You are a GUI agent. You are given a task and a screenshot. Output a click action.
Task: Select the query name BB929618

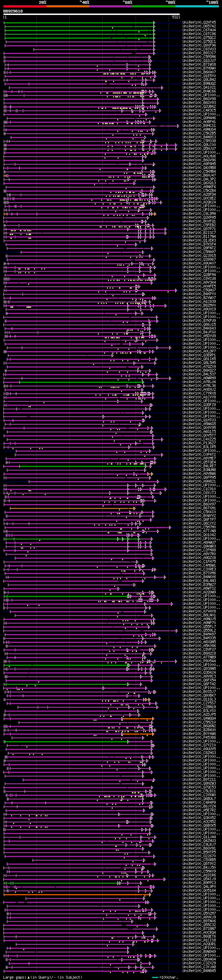tap(13, 11)
